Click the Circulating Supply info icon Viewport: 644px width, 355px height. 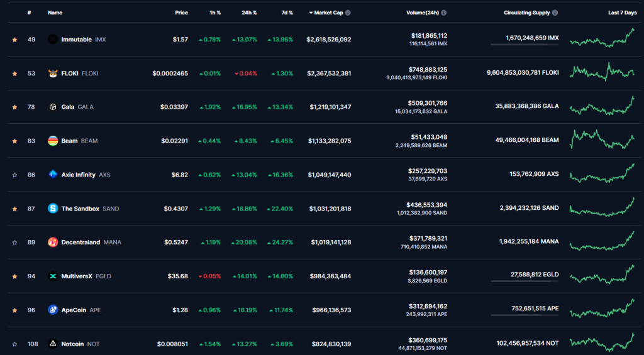coord(555,13)
